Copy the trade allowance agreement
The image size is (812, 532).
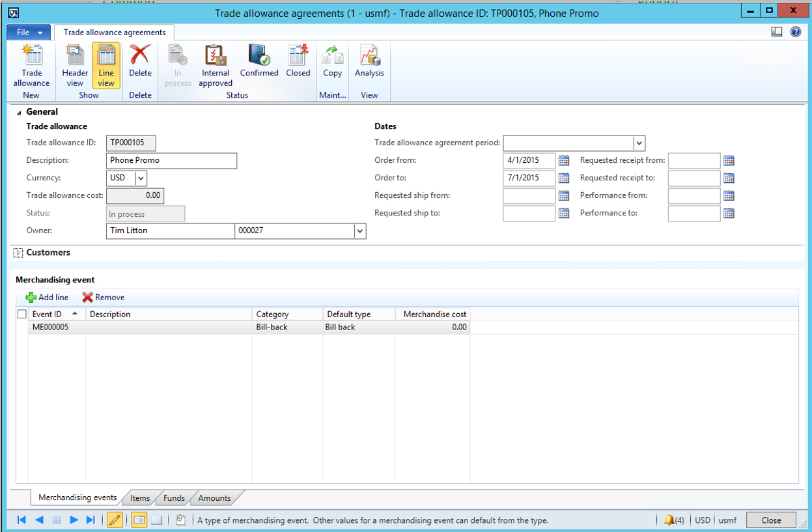[332, 65]
